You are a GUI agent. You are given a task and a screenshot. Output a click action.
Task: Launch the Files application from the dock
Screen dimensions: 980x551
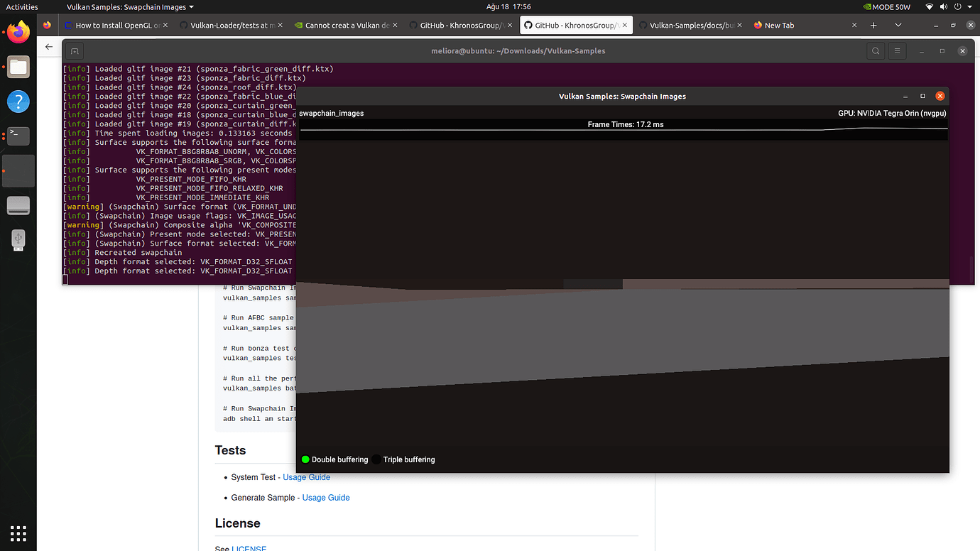click(18, 68)
